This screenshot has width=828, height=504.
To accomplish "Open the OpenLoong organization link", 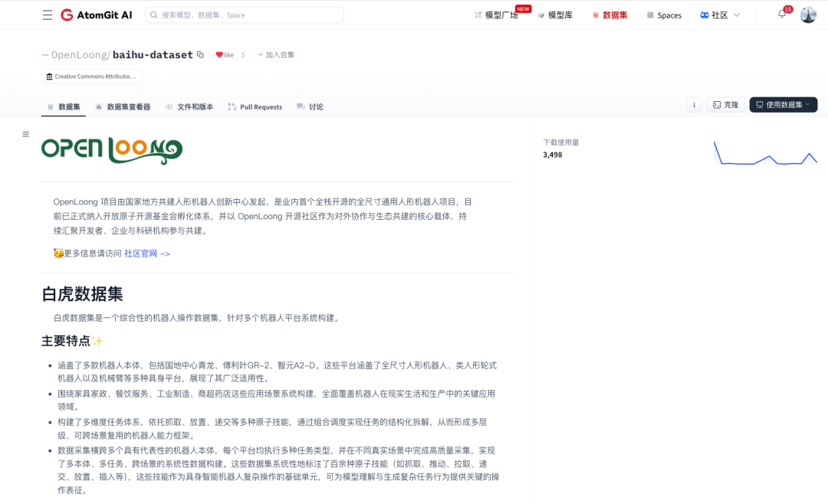I will click(x=79, y=55).
